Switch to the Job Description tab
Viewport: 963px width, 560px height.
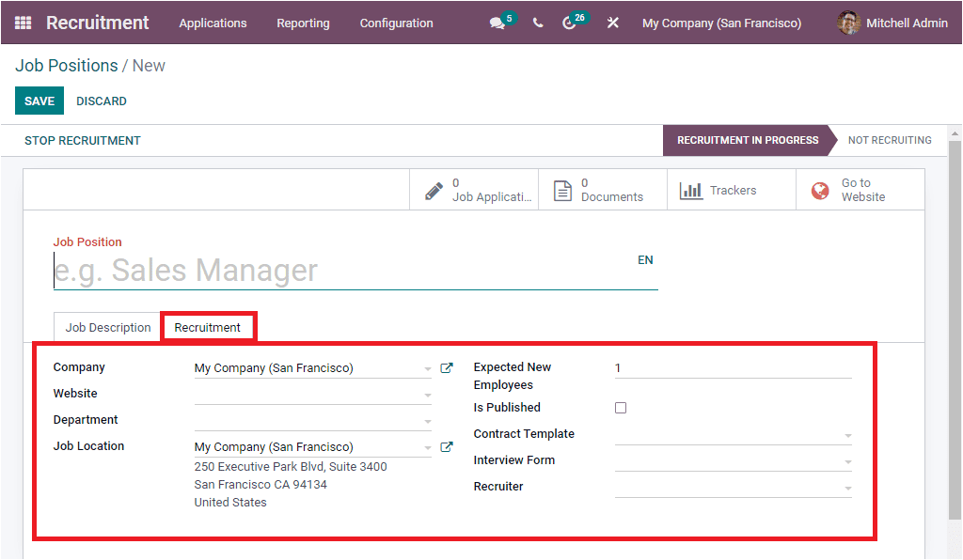106,326
